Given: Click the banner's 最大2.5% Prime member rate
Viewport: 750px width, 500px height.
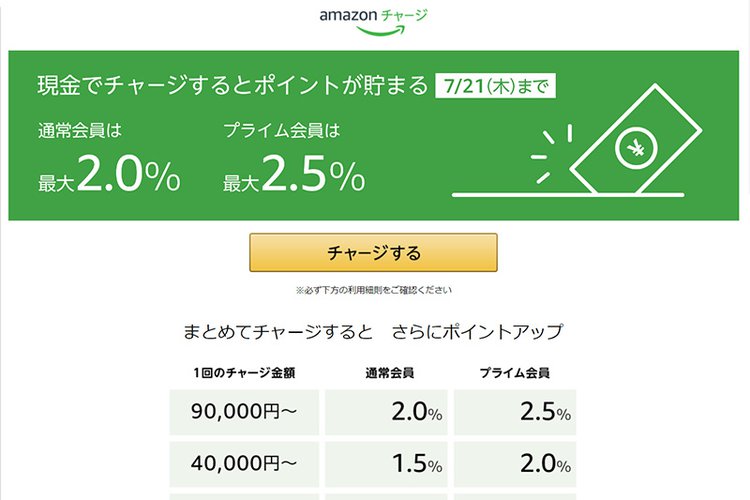Looking at the screenshot, I should click(294, 176).
